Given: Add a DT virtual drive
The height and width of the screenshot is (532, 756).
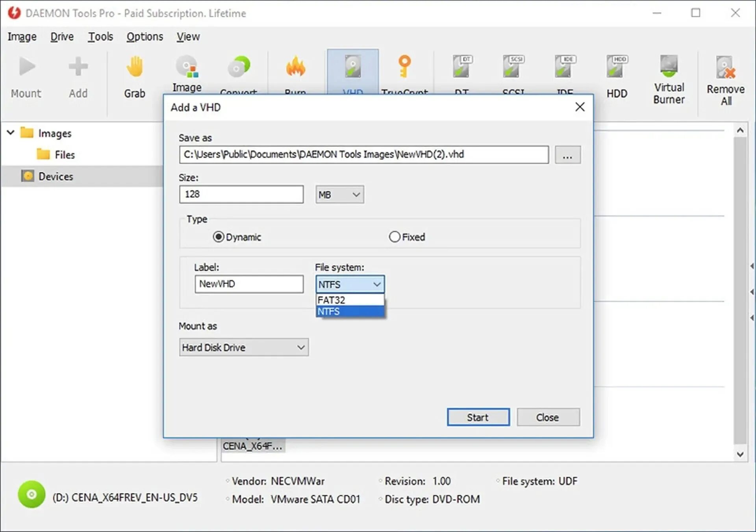Looking at the screenshot, I should [x=462, y=66].
